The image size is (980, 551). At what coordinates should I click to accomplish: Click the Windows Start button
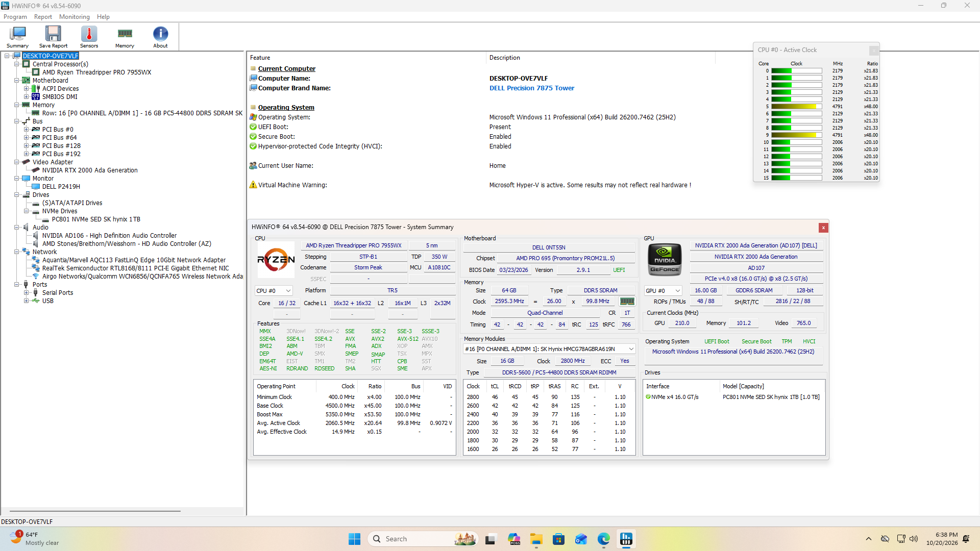tap(354, 539)
